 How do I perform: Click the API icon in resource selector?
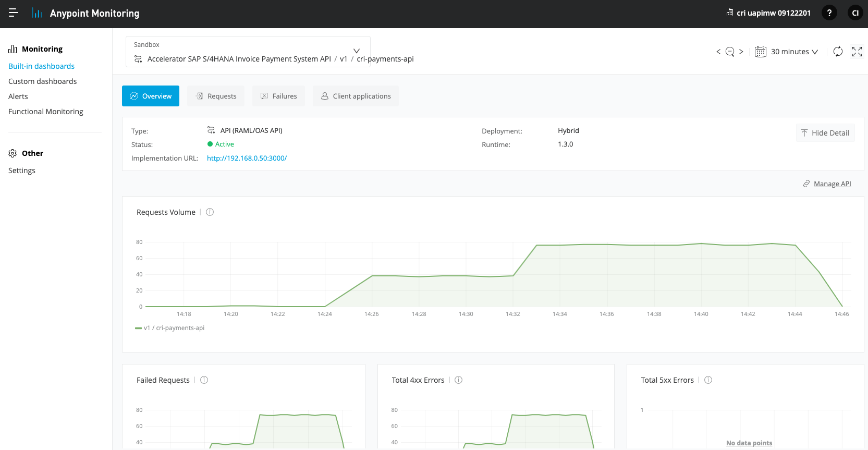tap(138, 59)
